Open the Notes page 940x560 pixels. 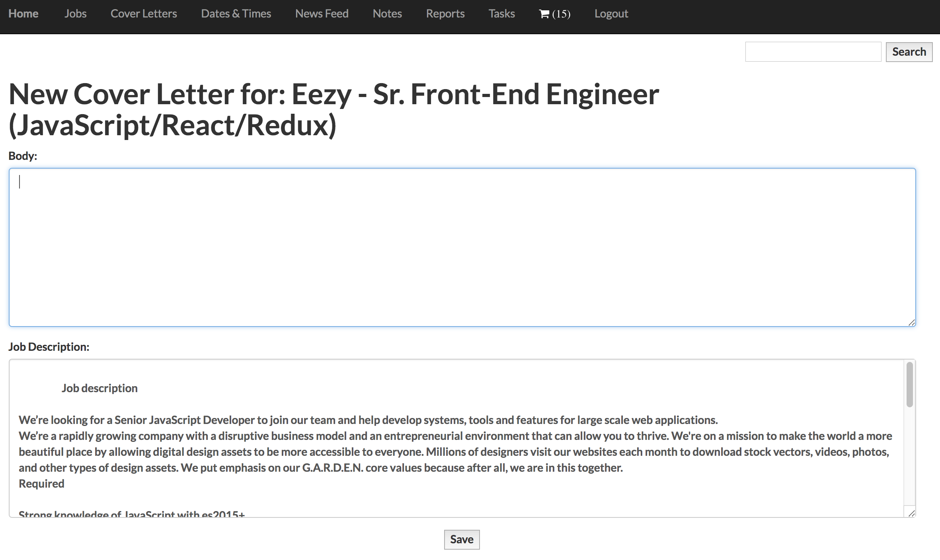(387, 14)
